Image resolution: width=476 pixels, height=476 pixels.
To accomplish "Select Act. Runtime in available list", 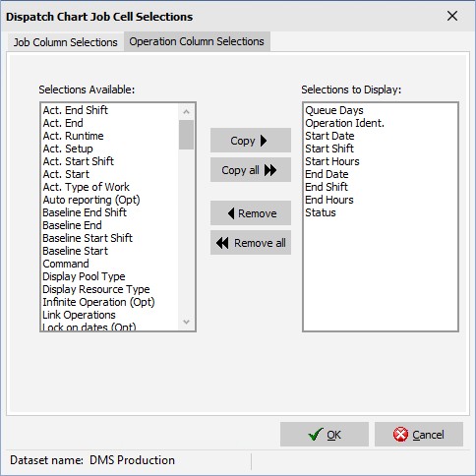I will [x=73, y=136].
